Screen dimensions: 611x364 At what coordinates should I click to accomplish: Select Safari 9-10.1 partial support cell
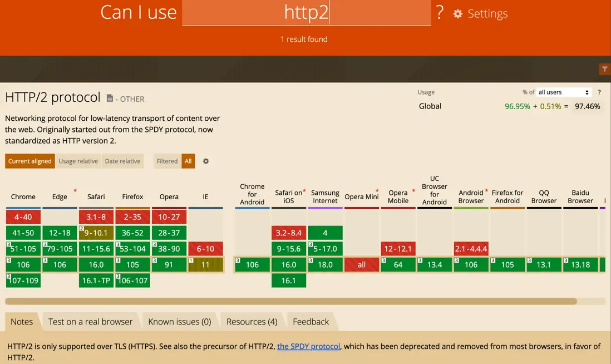[96, 233]
